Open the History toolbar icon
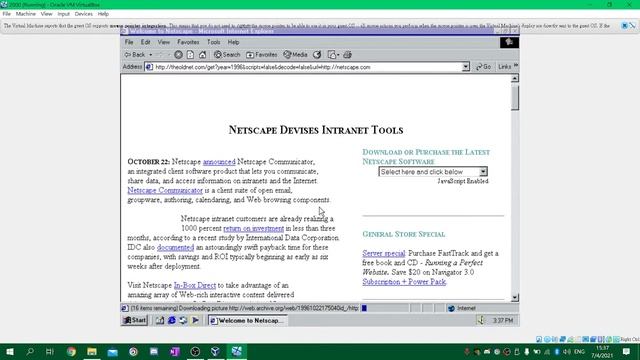The width and height of the screenshot is (640, 360). point(317,55)
